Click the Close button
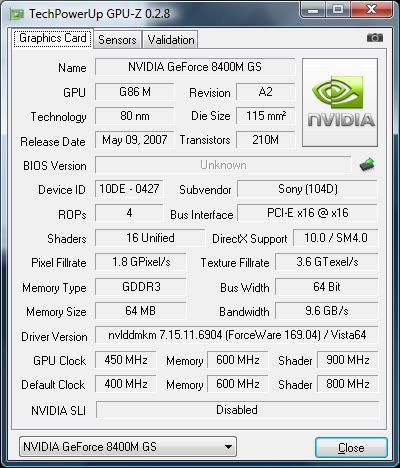 point(351,447)
